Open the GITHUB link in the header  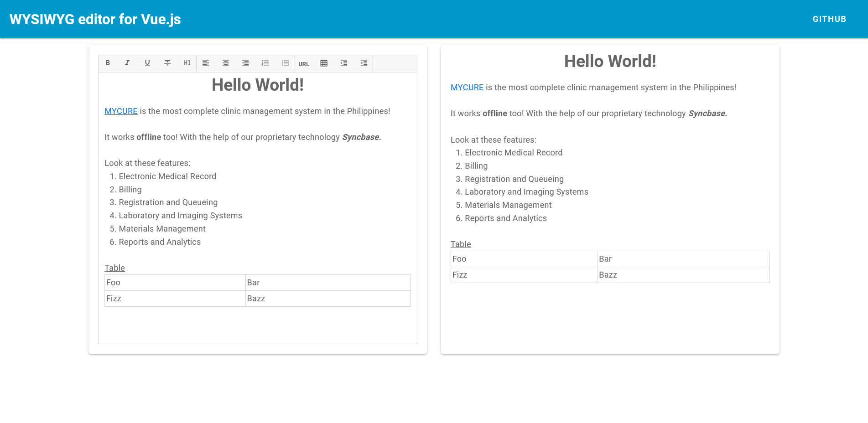tap(829, 19)
